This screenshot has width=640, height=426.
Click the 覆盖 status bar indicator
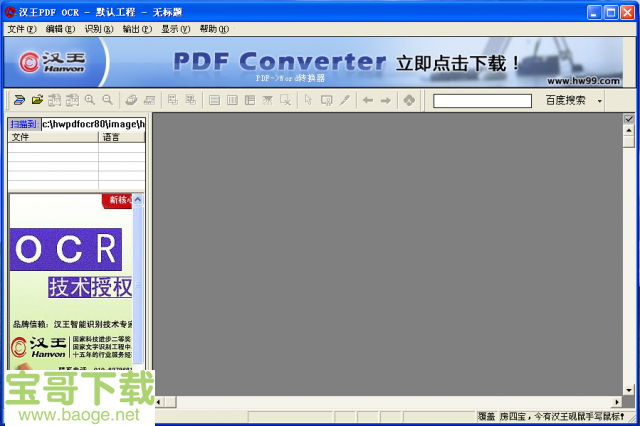pyautogui.click(x=486, y=416)
